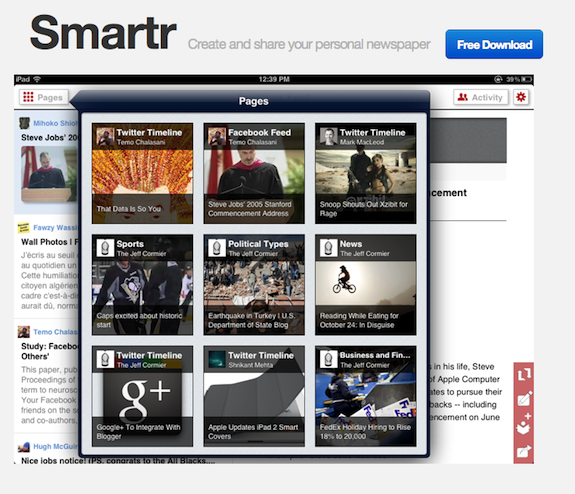Click the share arrow icon in red sidebar

pyautogui.click(x=524, y=450)
